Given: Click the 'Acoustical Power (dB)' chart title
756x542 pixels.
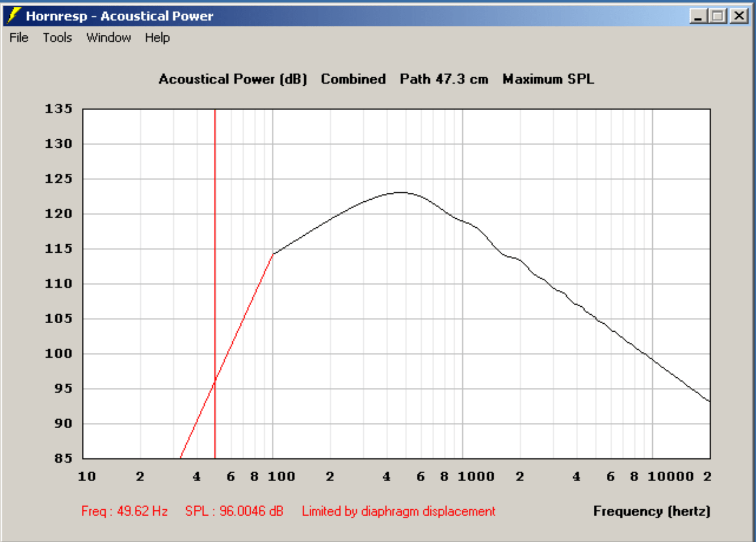Looking at the screenshot, I should click(x=233, y=79).
